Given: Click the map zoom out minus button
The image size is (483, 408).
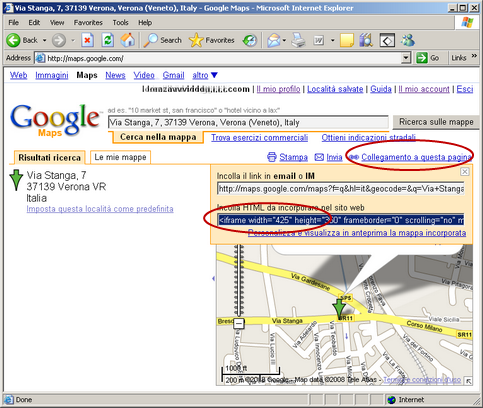Looking at the screenshot, I should [x=239, y=323].
